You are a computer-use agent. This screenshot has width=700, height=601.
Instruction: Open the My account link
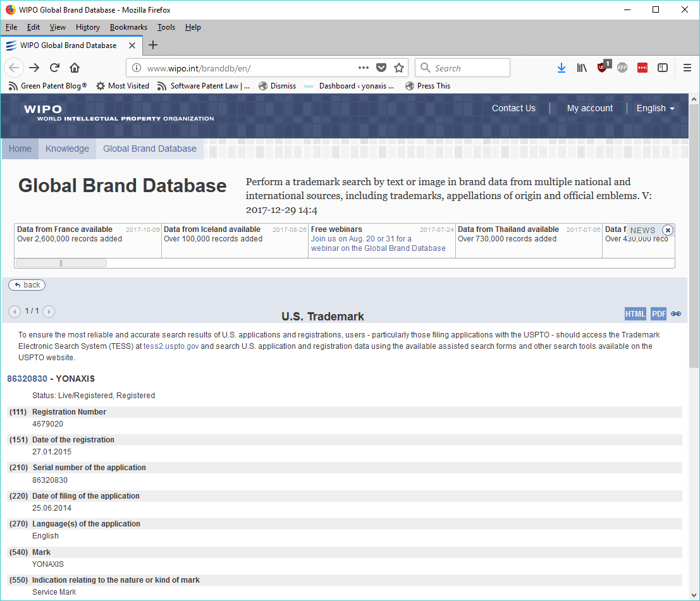click(590, 109)
